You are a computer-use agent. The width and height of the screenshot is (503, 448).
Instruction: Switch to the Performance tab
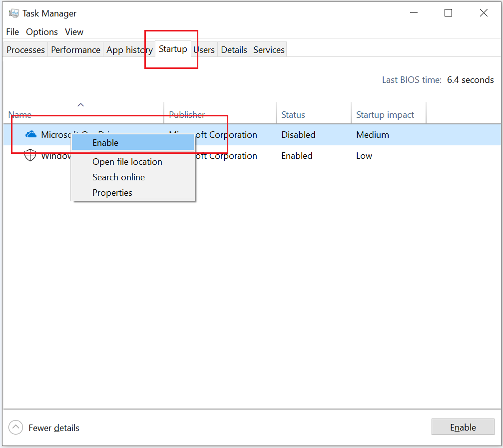[75, 50]
